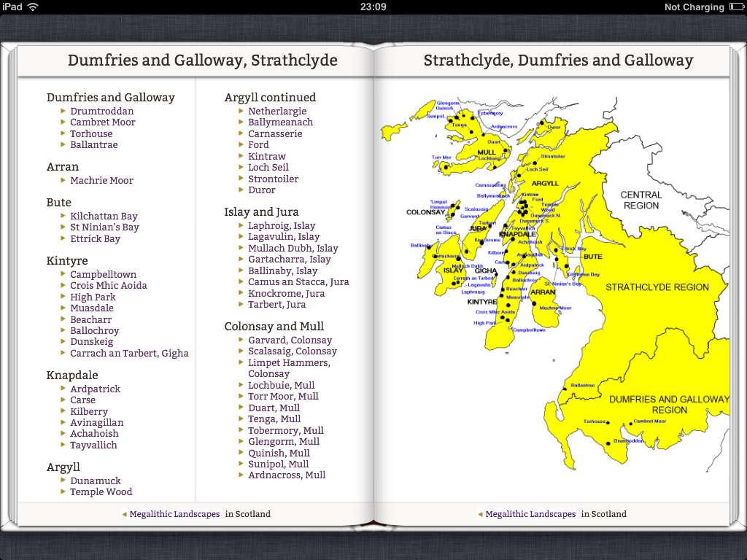Tap DUMFRIES AND GALLOWAY REGION on map

pos(670,405)
